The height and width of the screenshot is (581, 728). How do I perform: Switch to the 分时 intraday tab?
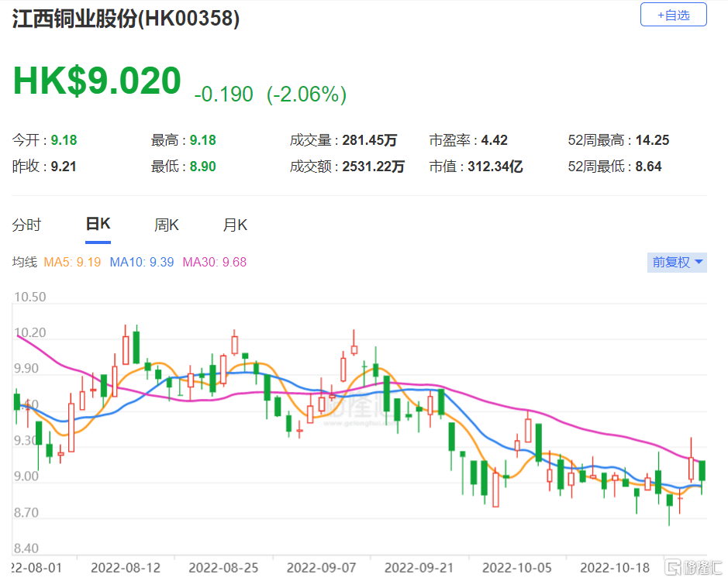click(x=26, y=225)
